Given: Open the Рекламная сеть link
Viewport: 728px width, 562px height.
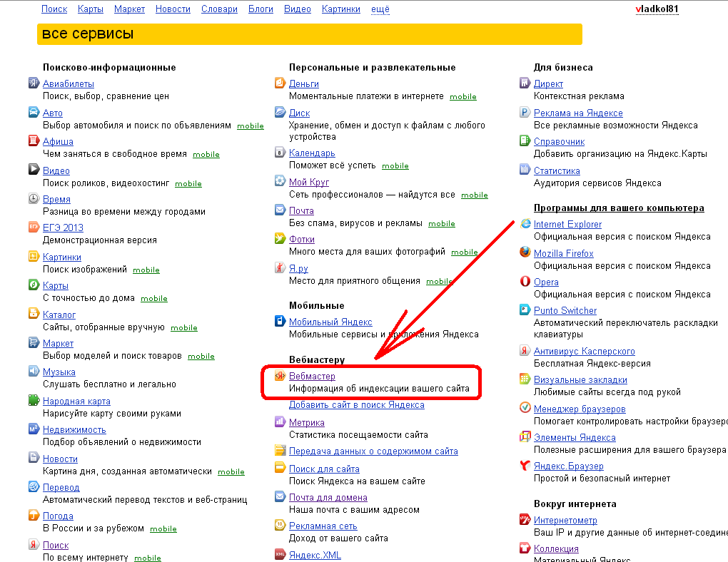Looking at the screenshot, I should pos(323,526).
